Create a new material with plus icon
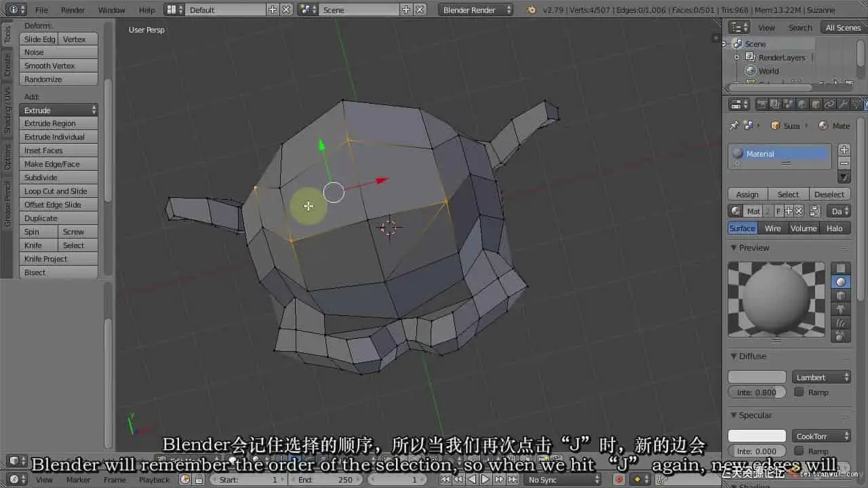 click(789, 211)
